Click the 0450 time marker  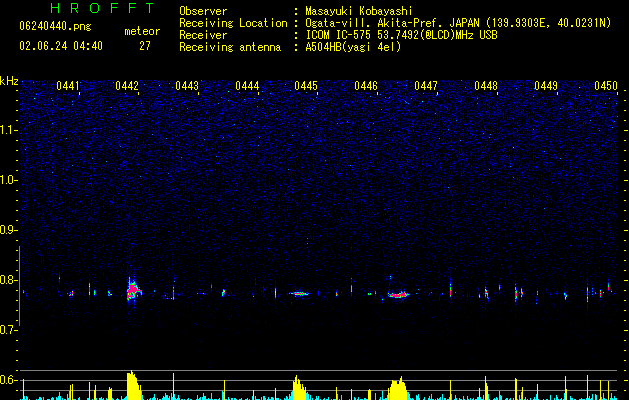(606, 86)
